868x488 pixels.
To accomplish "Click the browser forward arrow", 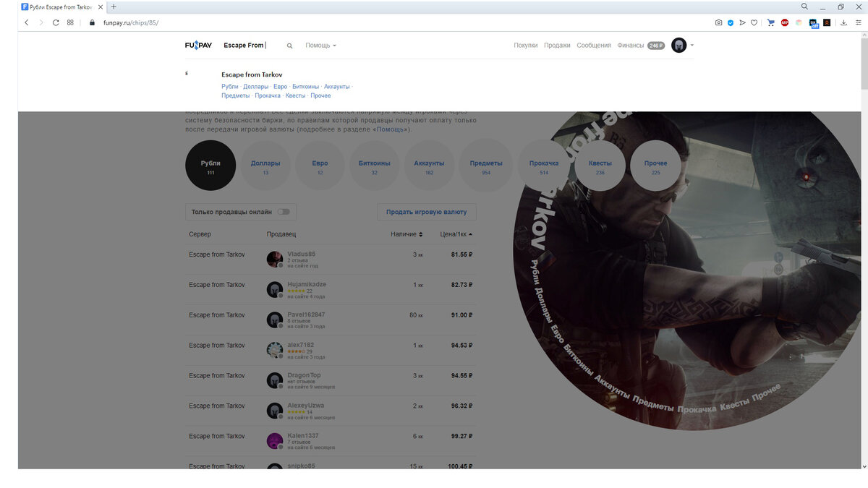I will pyautogui.click(x=41, y=22).
